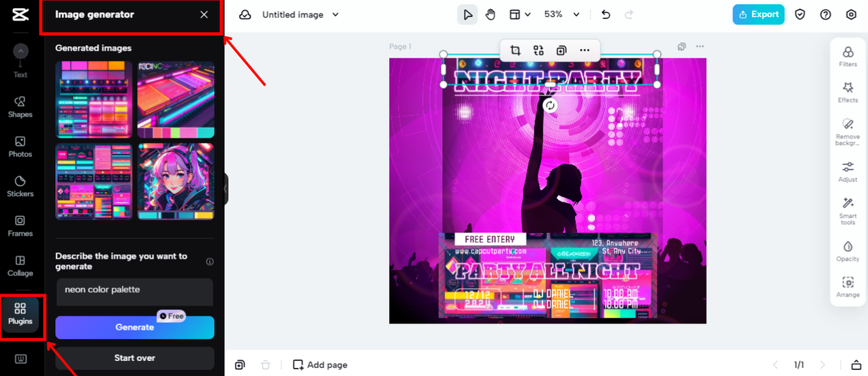This screenshot has width=868, height=376.
Task: Go to next page arrow
Action: (822, 365)
